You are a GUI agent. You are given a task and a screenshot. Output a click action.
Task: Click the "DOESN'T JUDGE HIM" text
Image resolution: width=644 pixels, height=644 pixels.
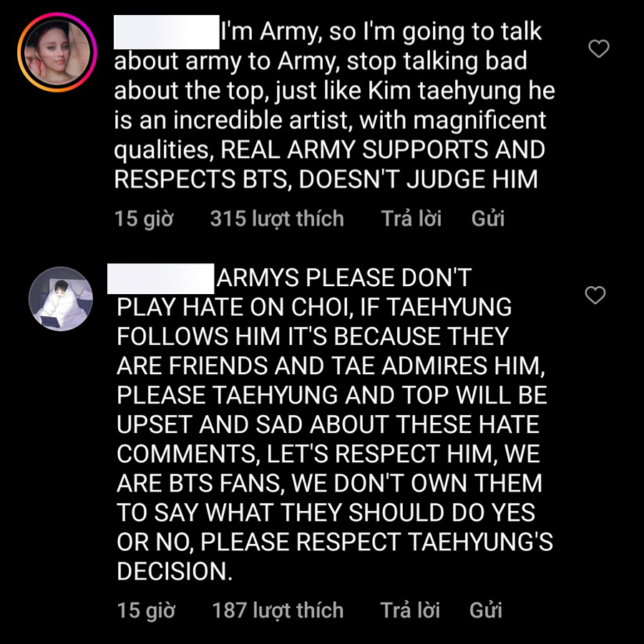418,179
